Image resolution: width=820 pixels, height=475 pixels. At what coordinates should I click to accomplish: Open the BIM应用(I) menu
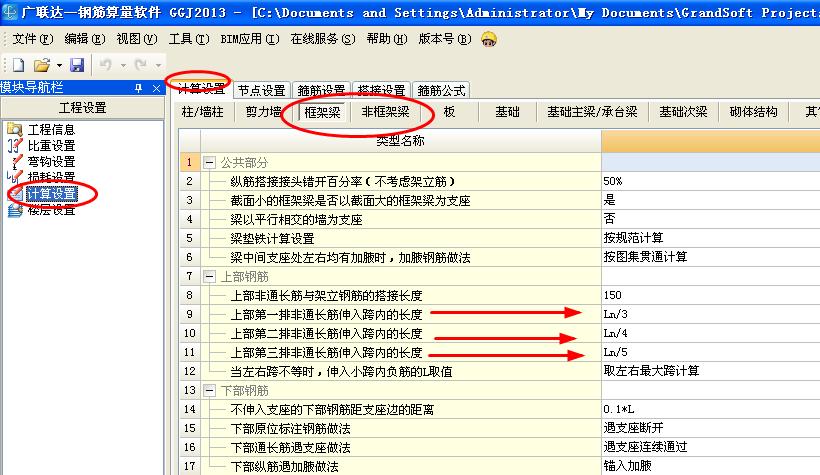tap(250, 39)
